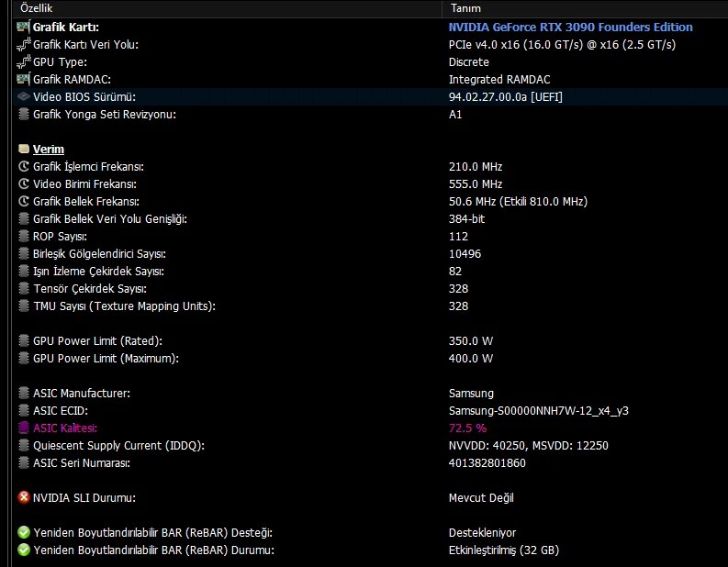The image size is (728, 567).
Task: Click the Video BIOS Sürümü chip icon
Action: pyautogui.click(x=23, y=96)
